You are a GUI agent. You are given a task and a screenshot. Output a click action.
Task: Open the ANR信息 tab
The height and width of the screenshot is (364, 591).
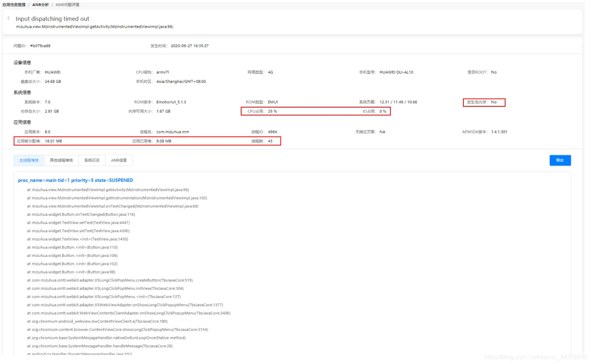pyautogui.click(x=119, y=160)
